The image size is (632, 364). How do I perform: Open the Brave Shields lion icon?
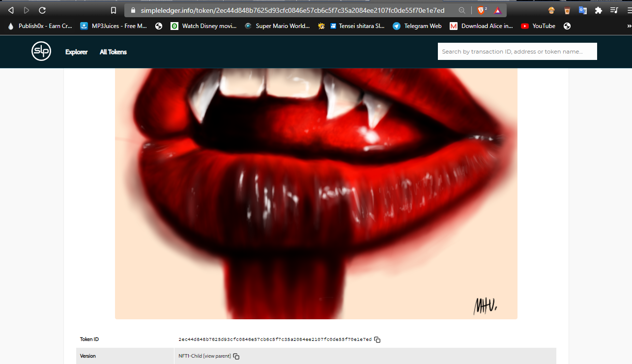click(x=482, y=10)
